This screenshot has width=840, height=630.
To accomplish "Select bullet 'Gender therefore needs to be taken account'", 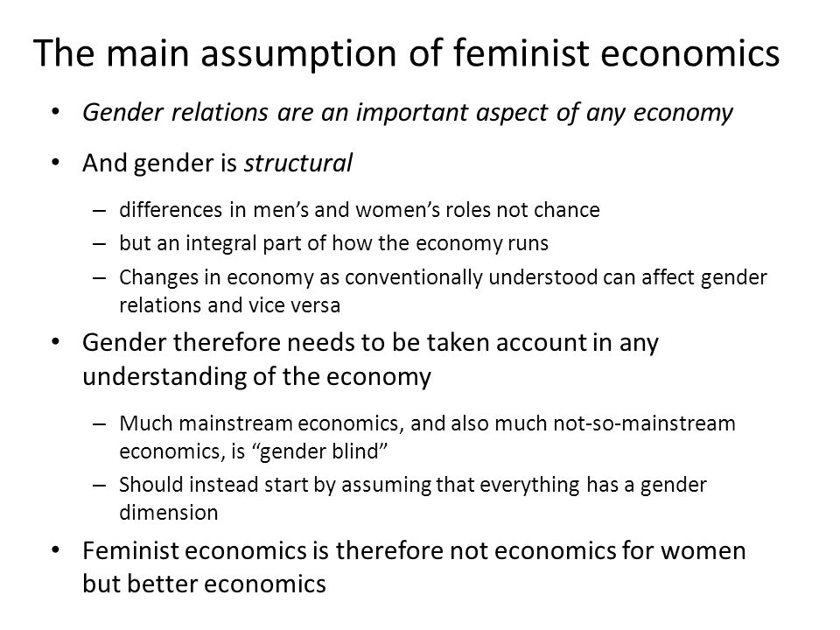I will 371,343.
